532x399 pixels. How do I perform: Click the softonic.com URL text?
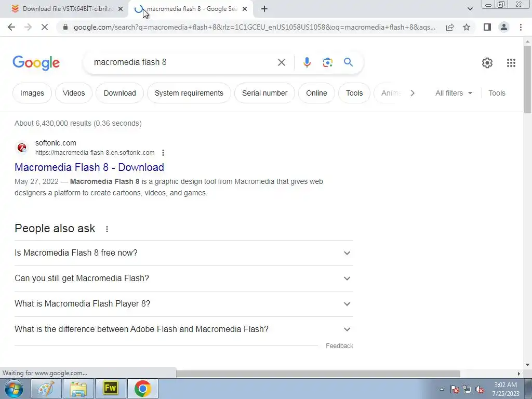click(95, 153)
